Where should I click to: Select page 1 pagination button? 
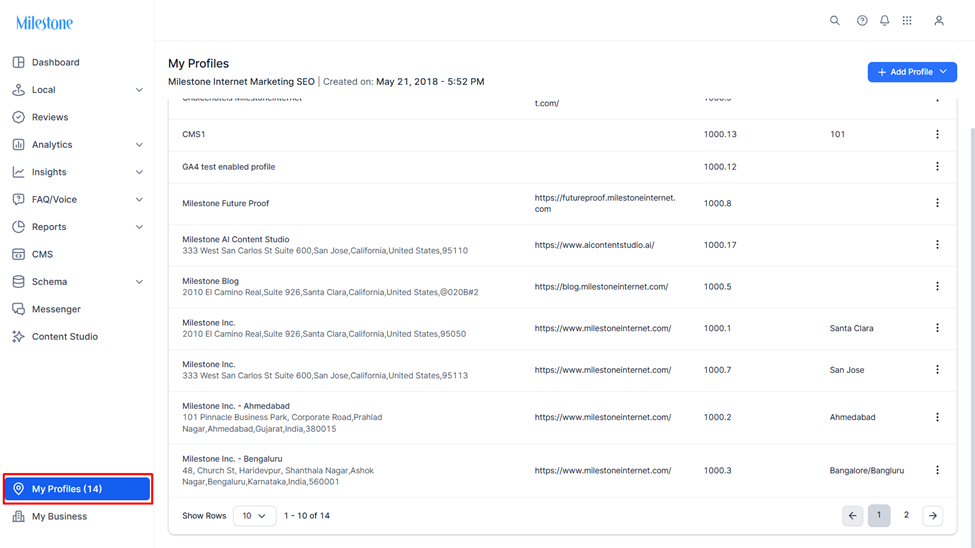(x=879, y=515)
